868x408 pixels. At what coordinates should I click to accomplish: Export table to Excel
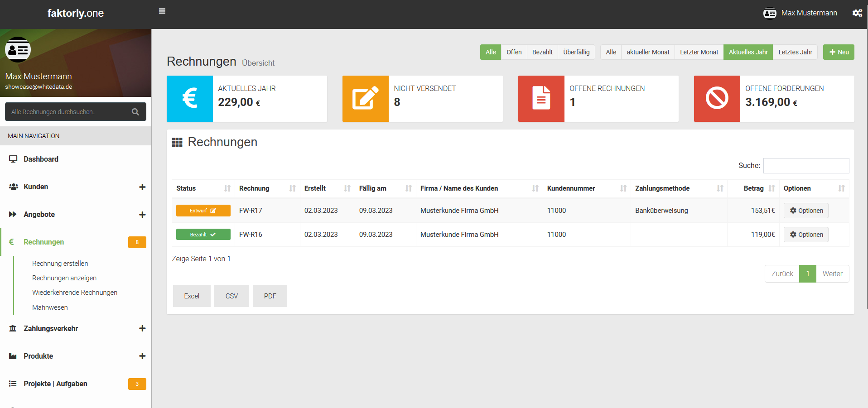pyautogui.click(x=192, y=296)
